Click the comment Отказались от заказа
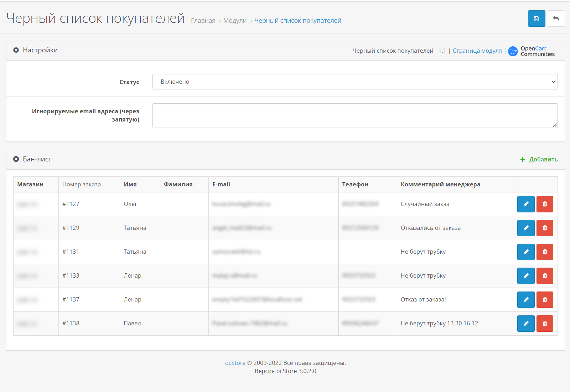The image size is (570, 392). click(x=431, y=228)
